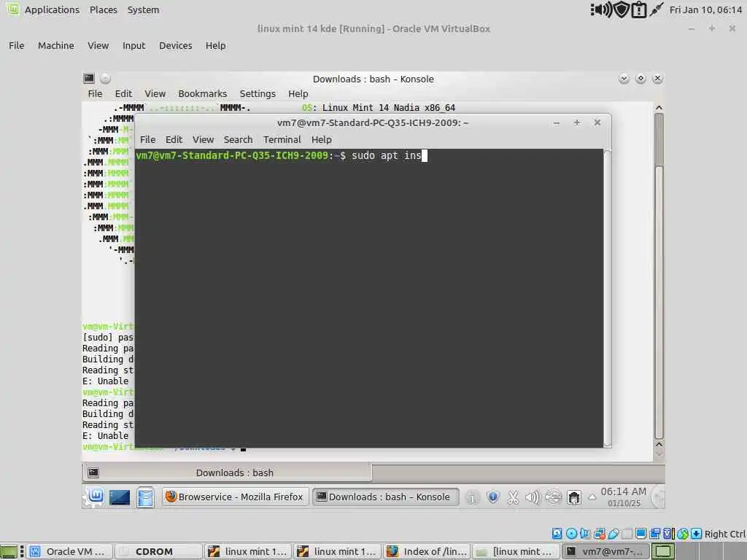Click VirtualBox hard disk activity icon
Viewport: 747px width, 560px height.
tap(557, 534)
